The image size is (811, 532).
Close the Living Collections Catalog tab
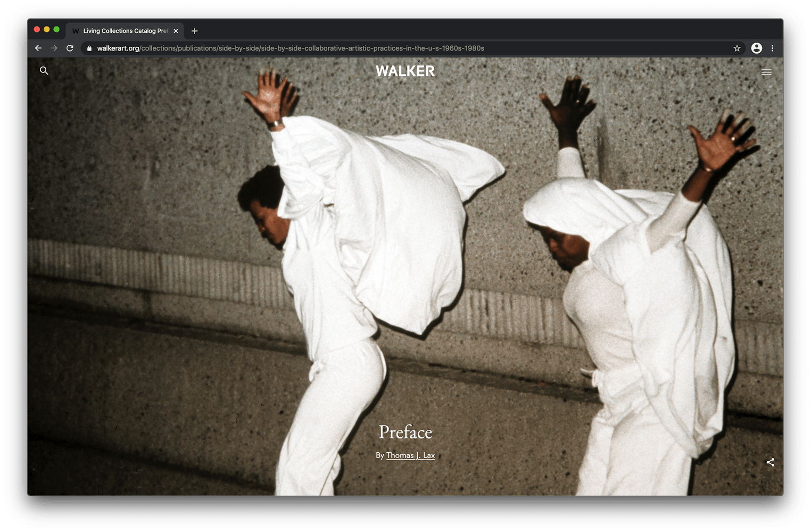point(176,31)
